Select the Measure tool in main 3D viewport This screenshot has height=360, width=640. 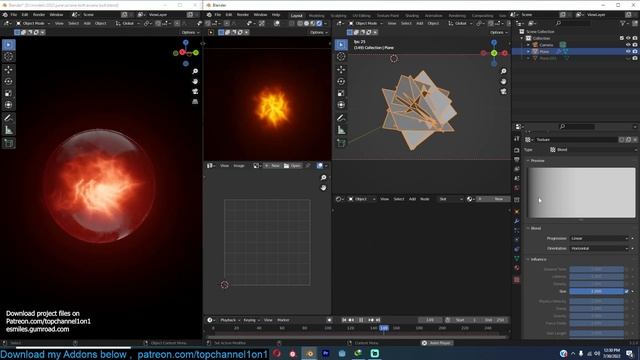(x=341, y=130)
